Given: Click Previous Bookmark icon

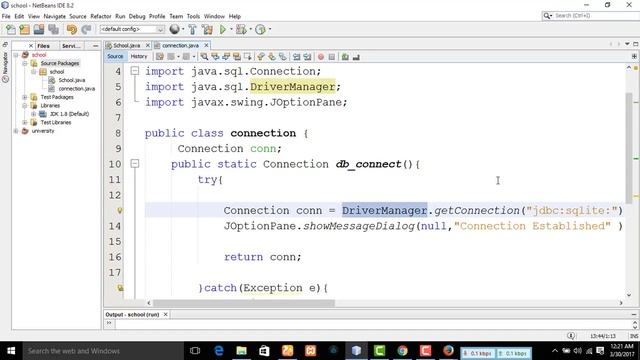Looking at the screenshot, I should coord(261,57).
